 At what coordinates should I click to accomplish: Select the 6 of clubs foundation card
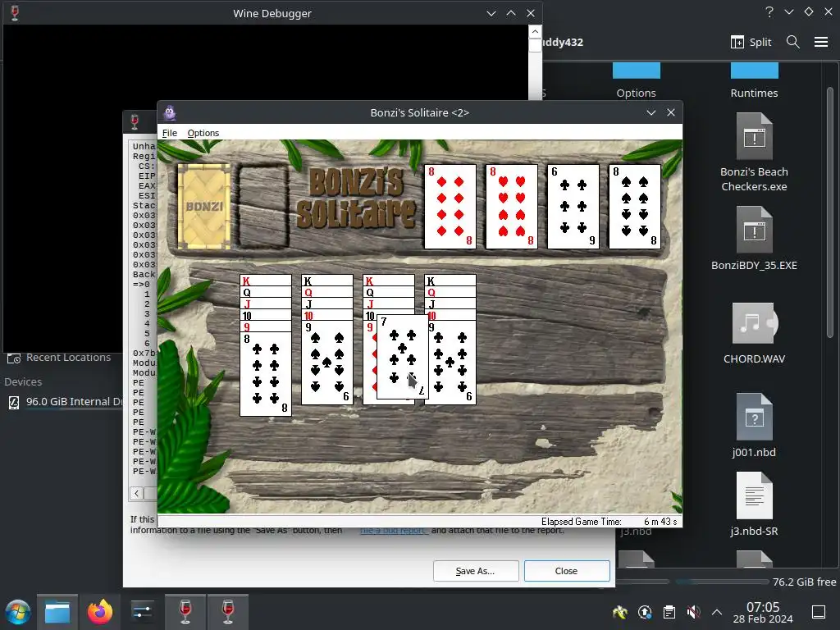(x=573, y=206)
